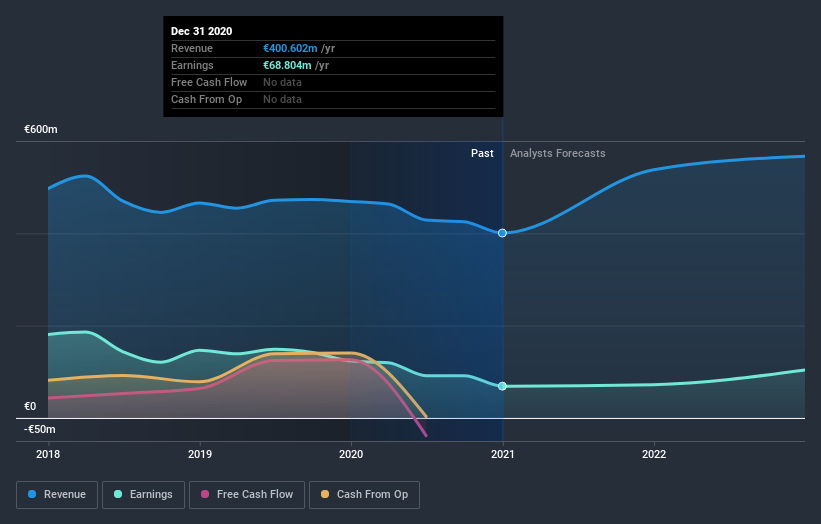Click the Analysts Forecasts label

[558, 153]
